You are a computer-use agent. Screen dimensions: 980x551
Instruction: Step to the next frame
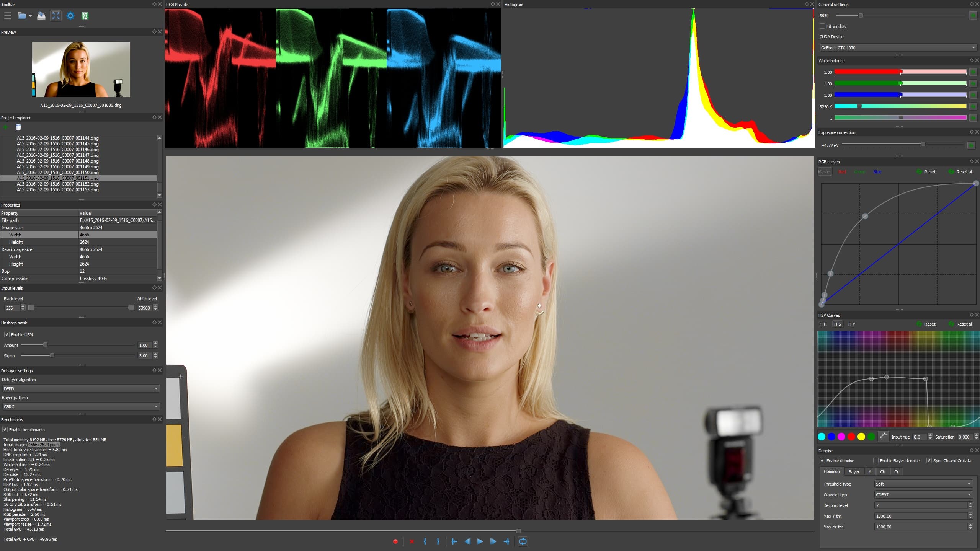click(493, 541)
